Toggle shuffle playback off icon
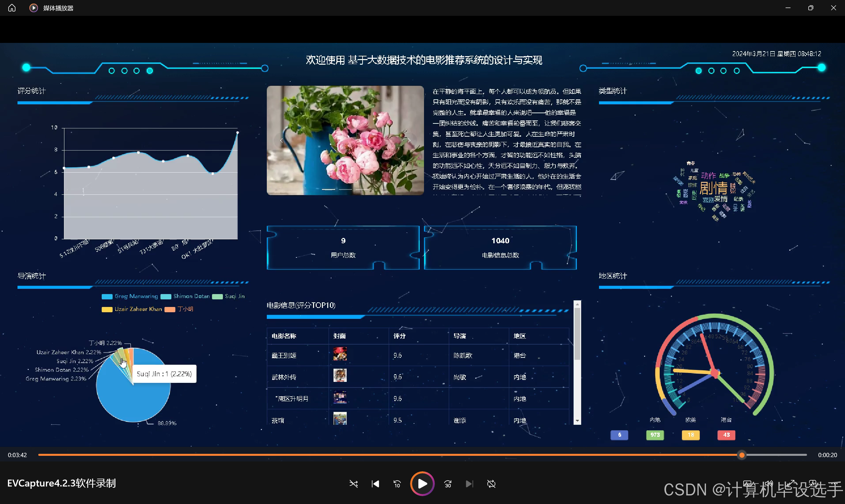The image size is (845, 504). tap(353, 484)
